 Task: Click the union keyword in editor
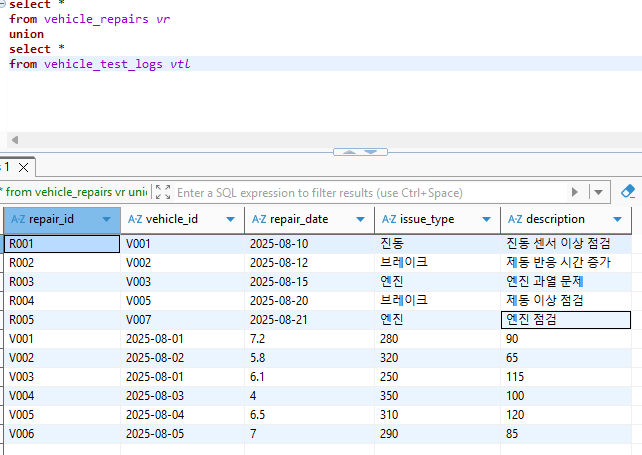(26, 34)
